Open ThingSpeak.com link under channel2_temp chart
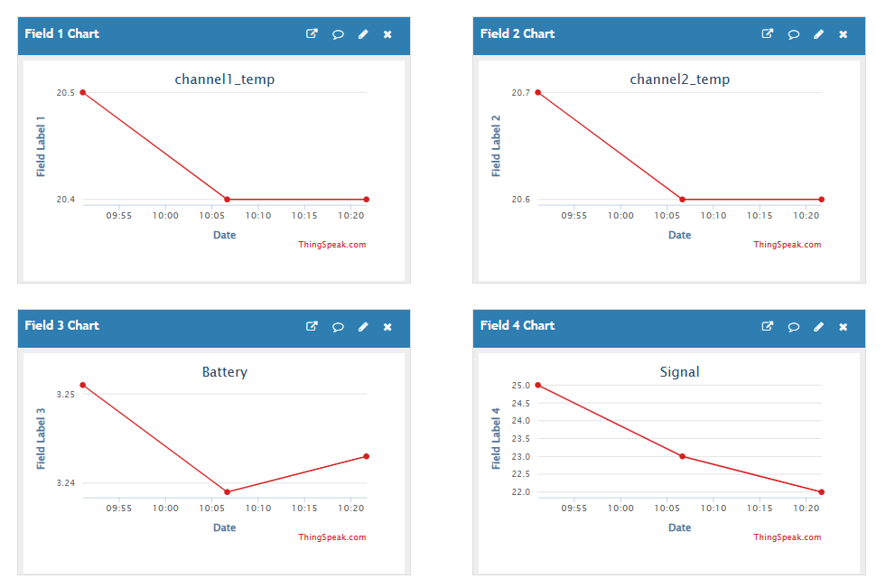The image size is (886, 588). [x=788, y=245]
